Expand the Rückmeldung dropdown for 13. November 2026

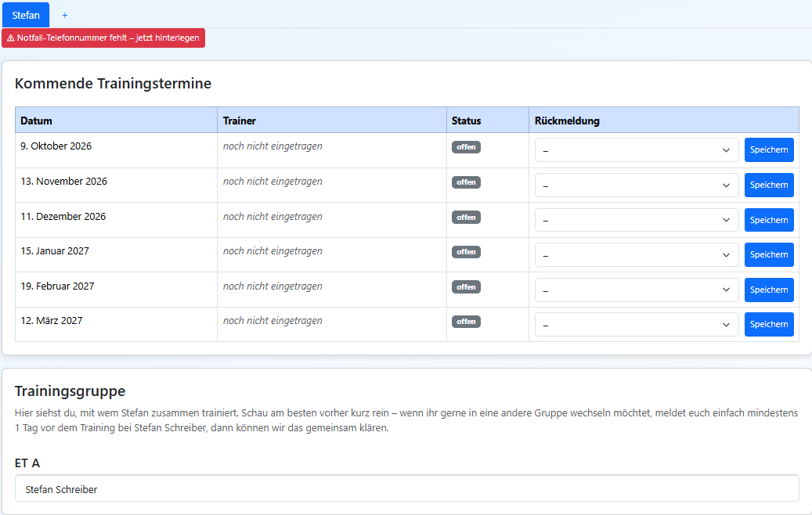[x=637, y=185]
